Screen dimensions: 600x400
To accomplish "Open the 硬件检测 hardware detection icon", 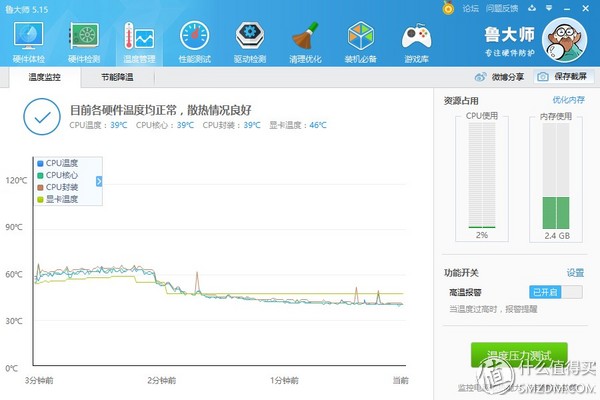I will [x=84, y=36].
